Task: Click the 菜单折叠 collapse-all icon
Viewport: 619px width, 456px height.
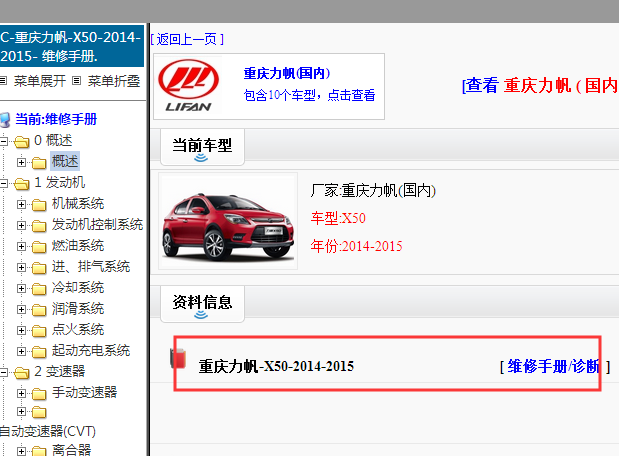Action: pyautogui.click(x=77, y=81)
